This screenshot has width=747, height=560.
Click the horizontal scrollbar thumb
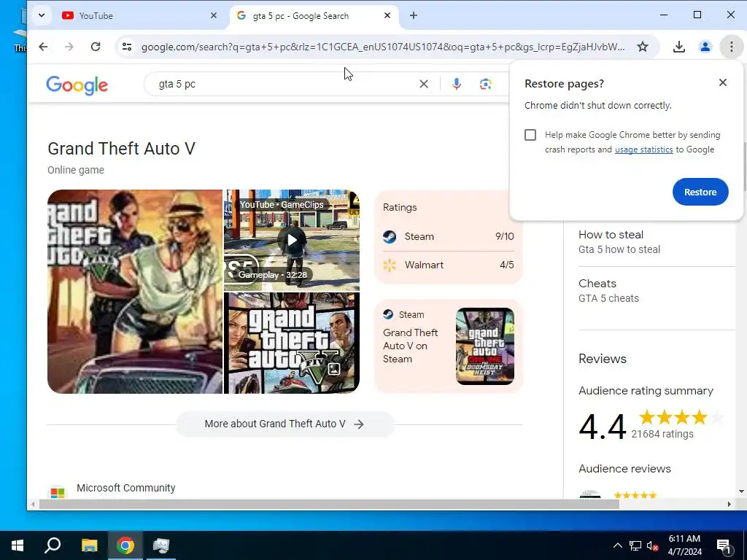329,505
